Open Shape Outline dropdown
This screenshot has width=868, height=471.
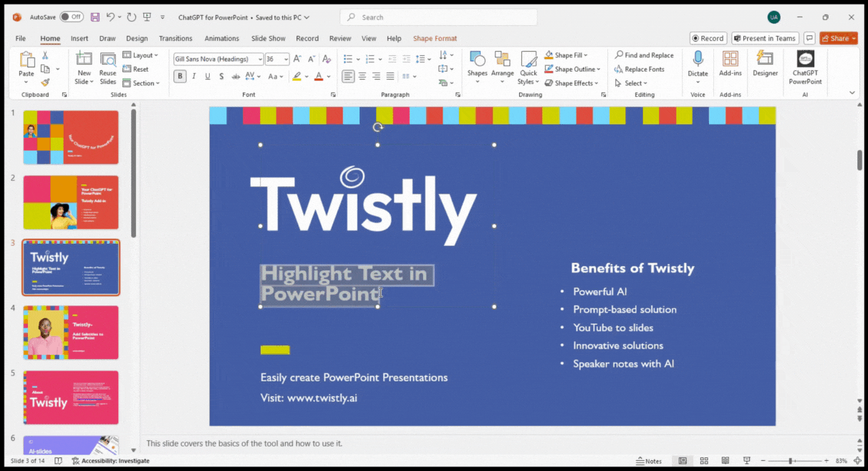pos(573,70)
